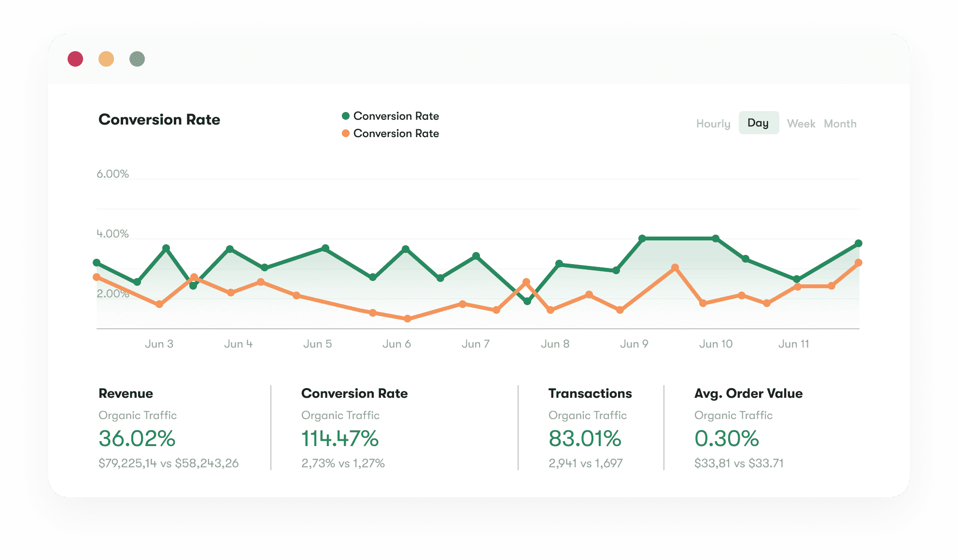Click the 36.02% revenue value
Image resolution: width=958 pixels, height=560 pixels.
137,438
